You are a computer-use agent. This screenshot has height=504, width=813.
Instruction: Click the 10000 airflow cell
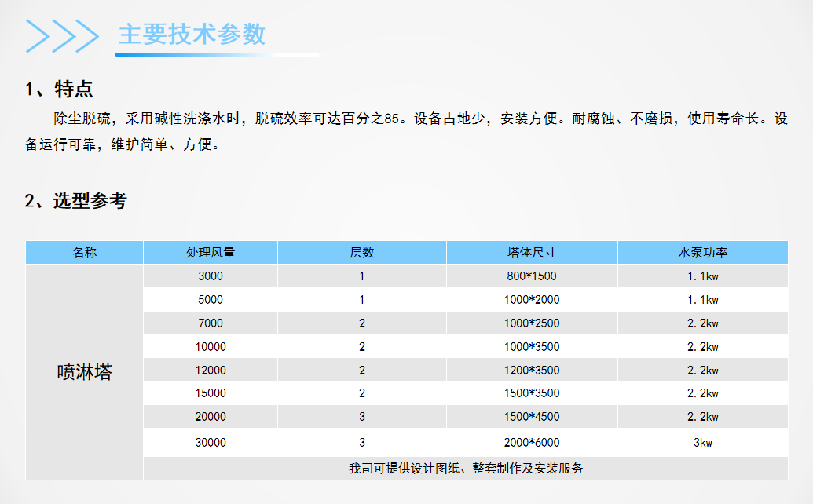pos(211,347)
